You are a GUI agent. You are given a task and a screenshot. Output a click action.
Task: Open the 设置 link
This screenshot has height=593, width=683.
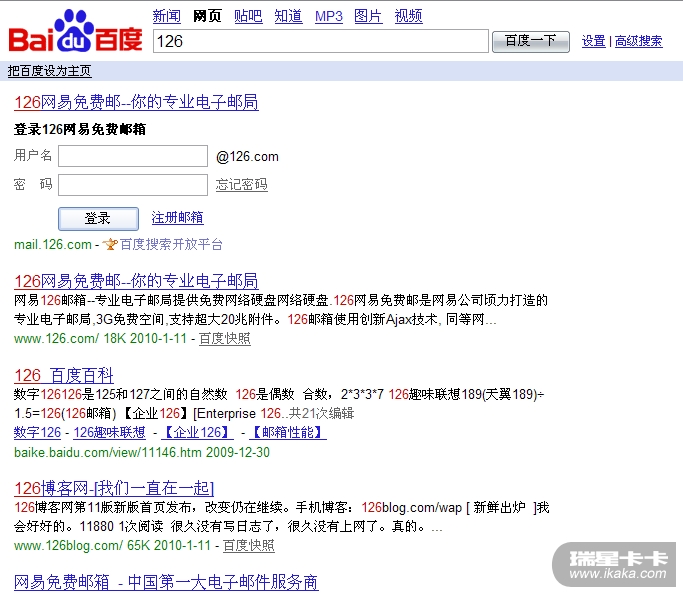593,41
